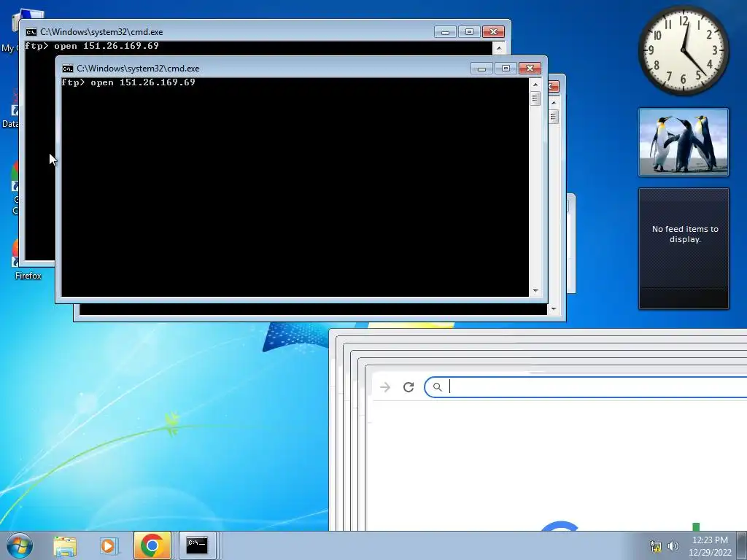Image resolution: width=747 pixels, height=560 pixels.
Task: Select the cmd.exe taskbar button
Action: (x=197, y=545)
